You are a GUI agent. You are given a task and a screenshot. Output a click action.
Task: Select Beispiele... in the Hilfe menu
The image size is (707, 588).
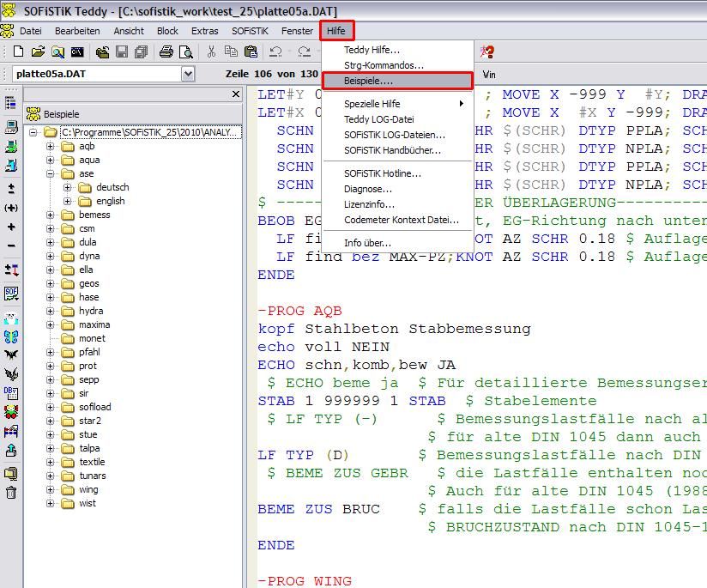(398, 81)
